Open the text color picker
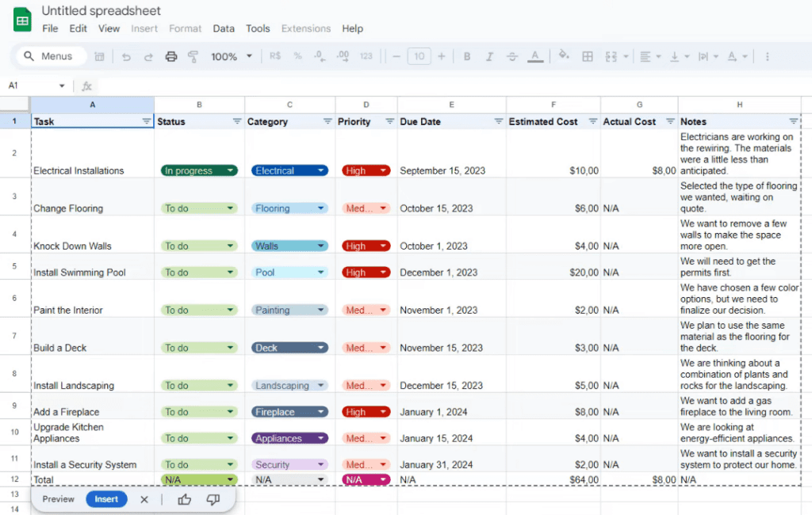Image resolution: width=812 pixels, height=515 pixels. pyautogui.click(x=535, y=56)
